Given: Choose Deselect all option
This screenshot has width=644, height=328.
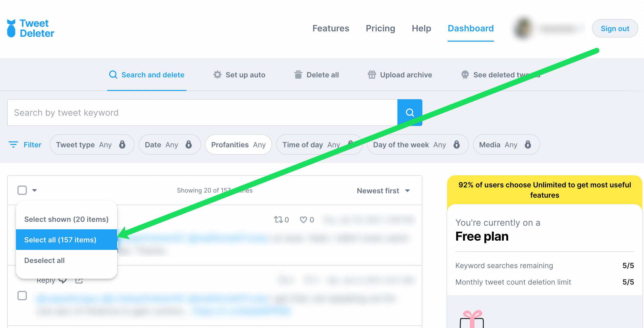Looking at the screenshot, I should coord(66,260).
